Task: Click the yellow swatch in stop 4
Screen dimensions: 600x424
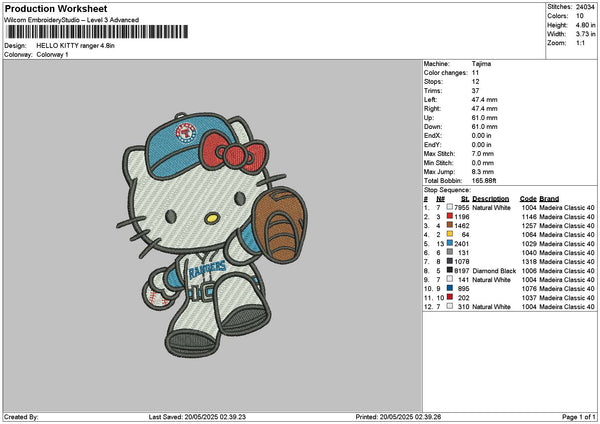Action: pyautogui.click(x=451, y=235)
